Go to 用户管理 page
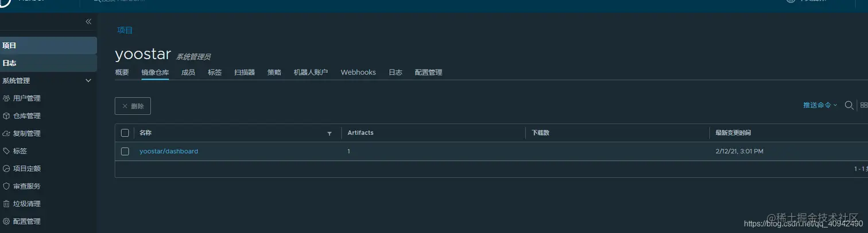This screenshot has height=233, width=868. (x=27, y=98)
